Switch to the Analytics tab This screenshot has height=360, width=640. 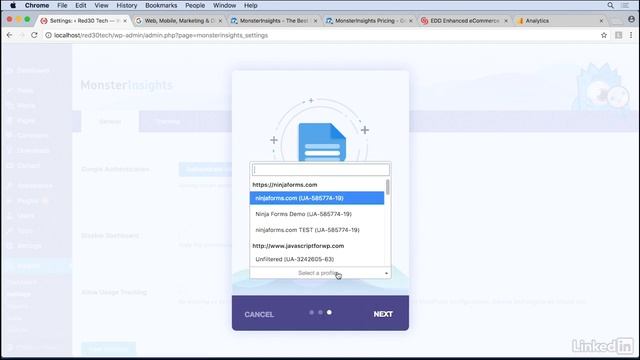[558, 20]
